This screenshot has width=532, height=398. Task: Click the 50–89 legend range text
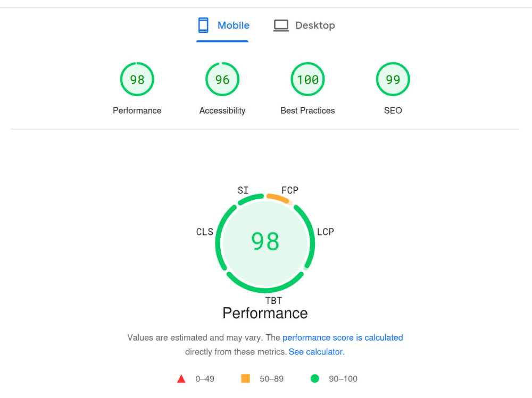point(272,379)
